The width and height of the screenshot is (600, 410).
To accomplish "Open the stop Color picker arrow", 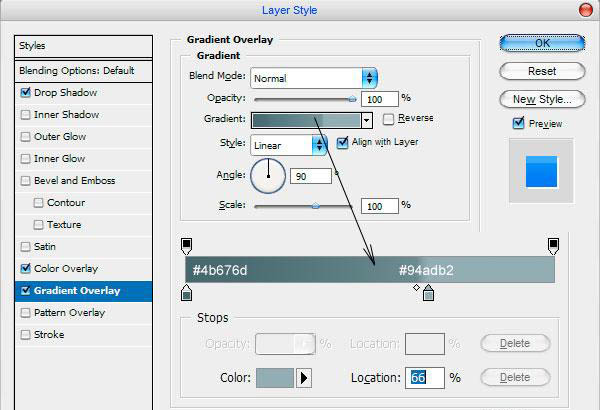I will (304, 378).
